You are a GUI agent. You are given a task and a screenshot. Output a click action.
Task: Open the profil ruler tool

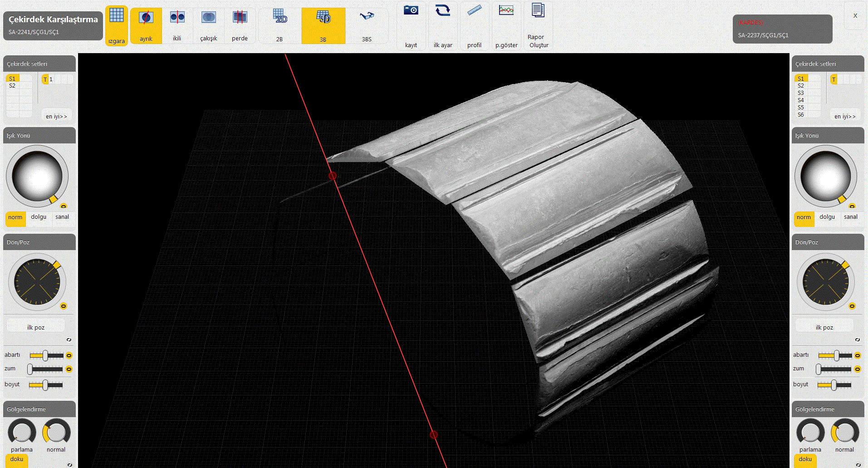pyautogui.click(x=474, y=10)
